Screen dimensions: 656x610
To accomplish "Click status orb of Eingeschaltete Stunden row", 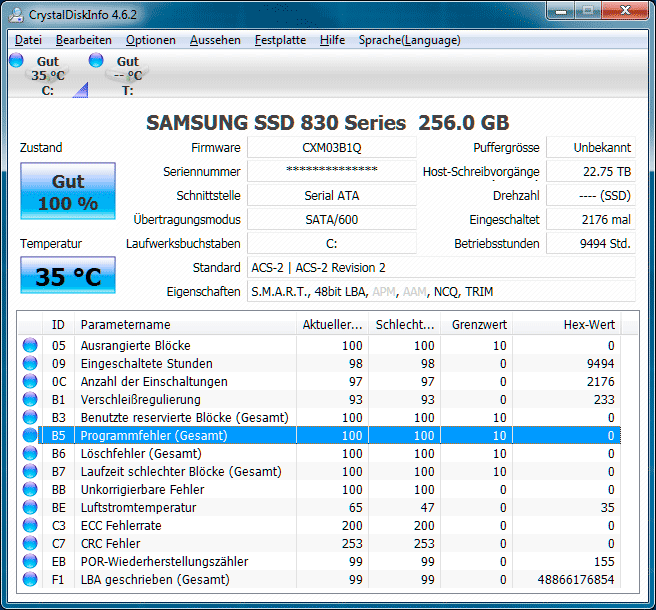I will 30,363.
